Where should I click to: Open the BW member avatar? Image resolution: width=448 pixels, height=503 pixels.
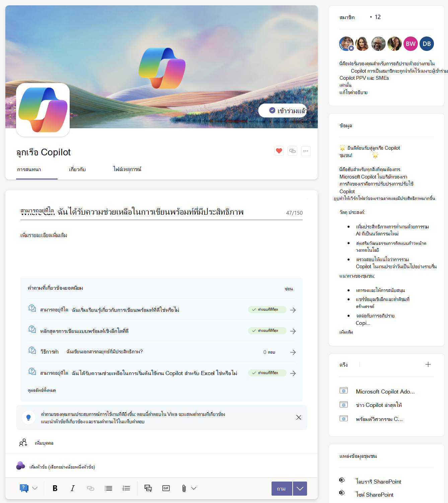click(x=411, y=44)
